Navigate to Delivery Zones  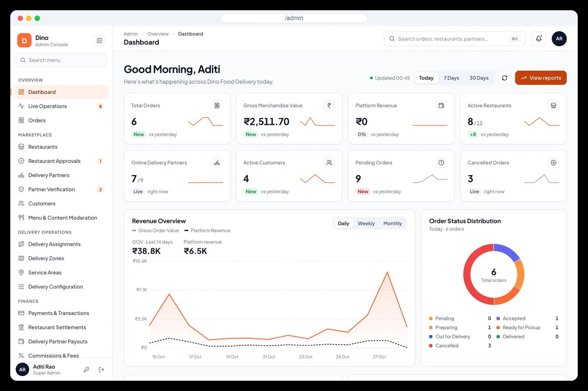61,258
